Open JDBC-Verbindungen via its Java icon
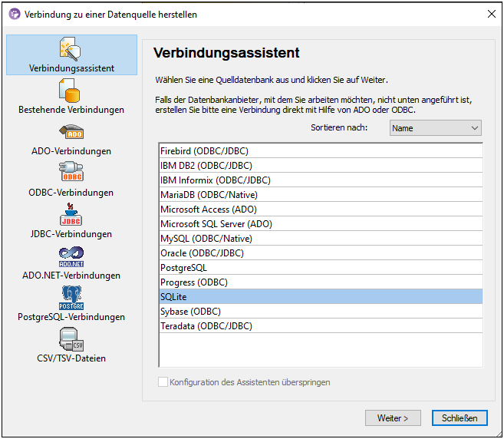 71,215
